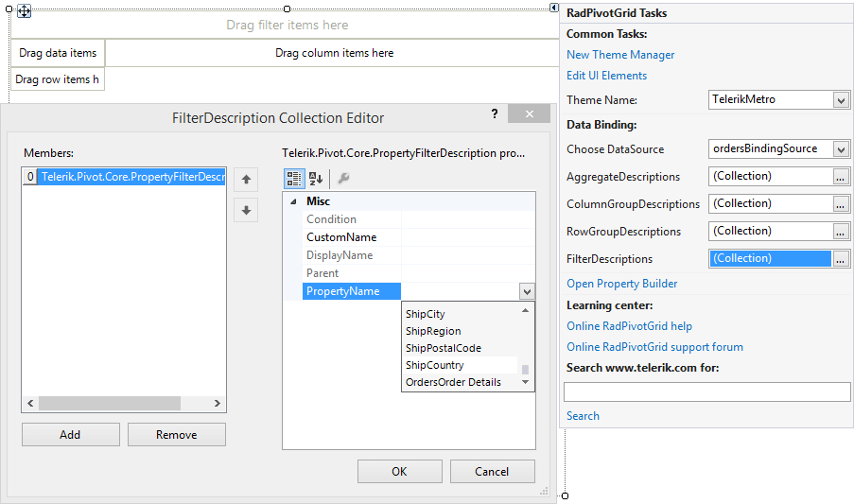Move member up with the up arrow

click(246, 180)
